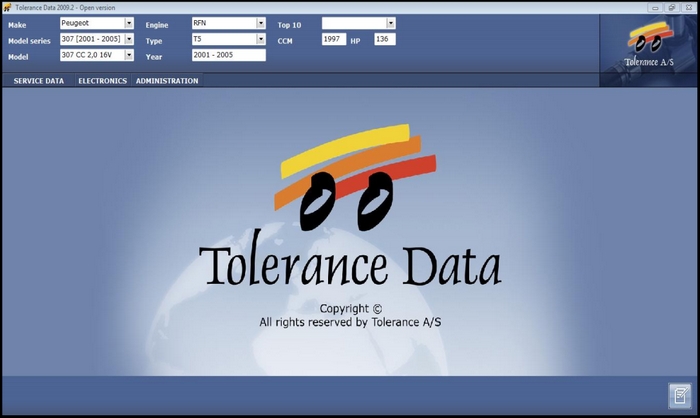Screen dimensions: 700x418
Task: Select the Peugeot make combo box
Action: coord(97,23)
